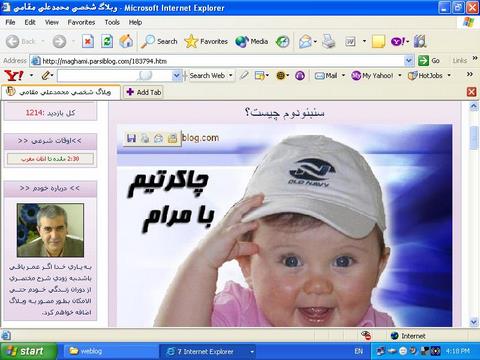Expand the address bar dropdown arrow
The height and width of the screenshot is (360, 480).
(x=409, y=61)
